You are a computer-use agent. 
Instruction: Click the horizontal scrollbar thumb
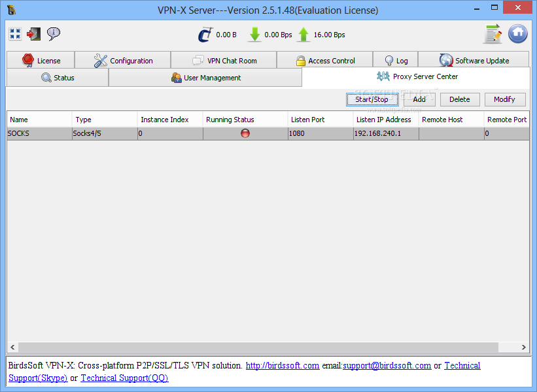coord(258,347)
